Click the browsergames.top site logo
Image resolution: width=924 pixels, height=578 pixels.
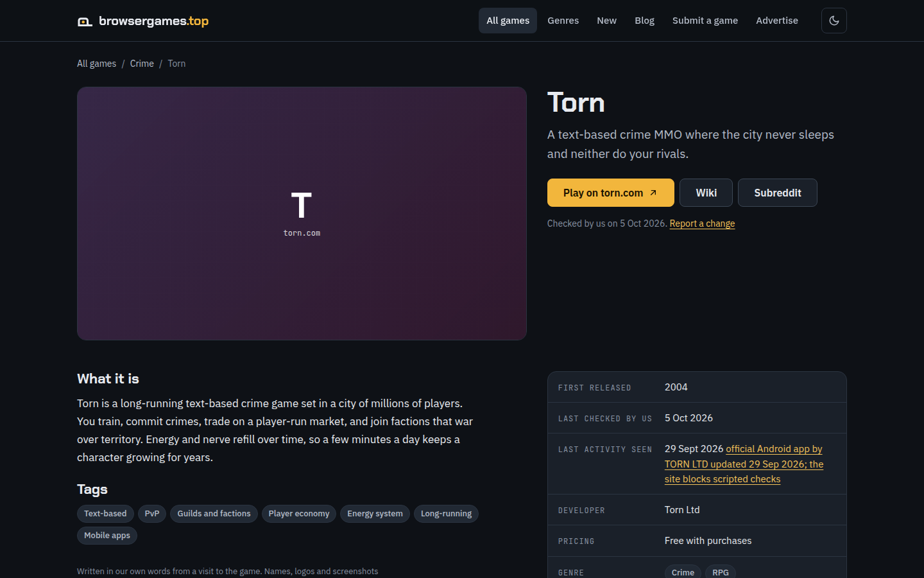[x=143, y=21]
